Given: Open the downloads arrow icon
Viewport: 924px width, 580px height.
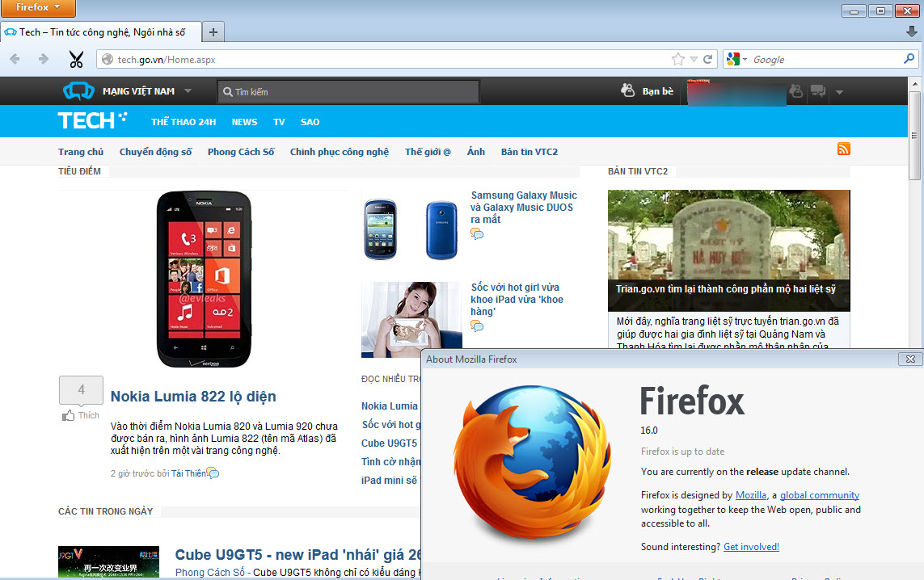Looking at the screenshot, I should click(912, 32).
